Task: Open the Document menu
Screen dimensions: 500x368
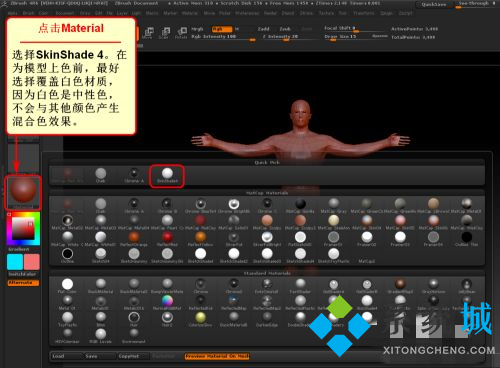Action: [x=65, y=13]
